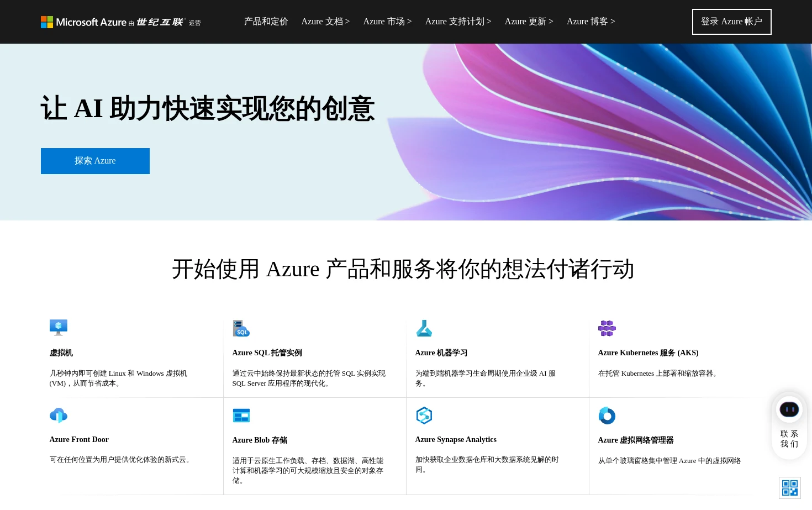The image size is (812, 510).
Task: Click the 让 AI 助力快速实现您的创意 headline
Action: tap(208, 108)
